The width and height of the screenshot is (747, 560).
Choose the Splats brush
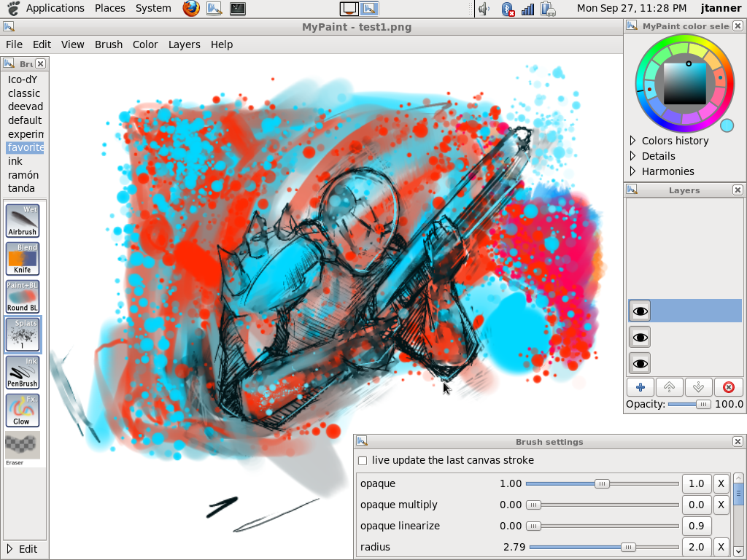pyautogui.click(x=23, y=335)
